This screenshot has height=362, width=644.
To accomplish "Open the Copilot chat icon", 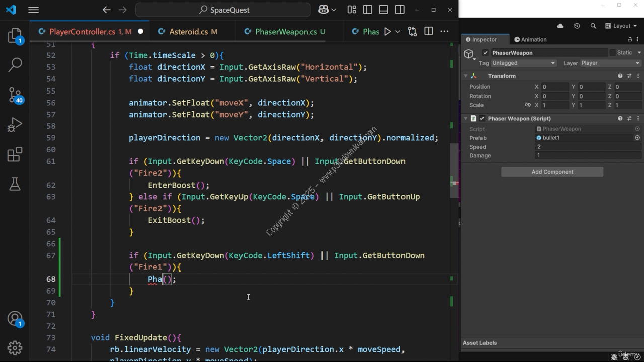I will pos(324,10).
